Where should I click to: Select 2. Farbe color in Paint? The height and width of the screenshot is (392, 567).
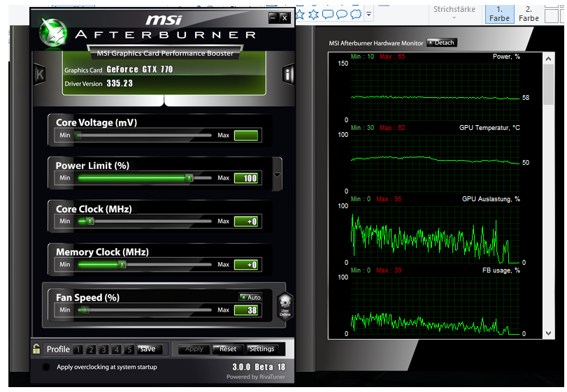click(x=529, y=14)
